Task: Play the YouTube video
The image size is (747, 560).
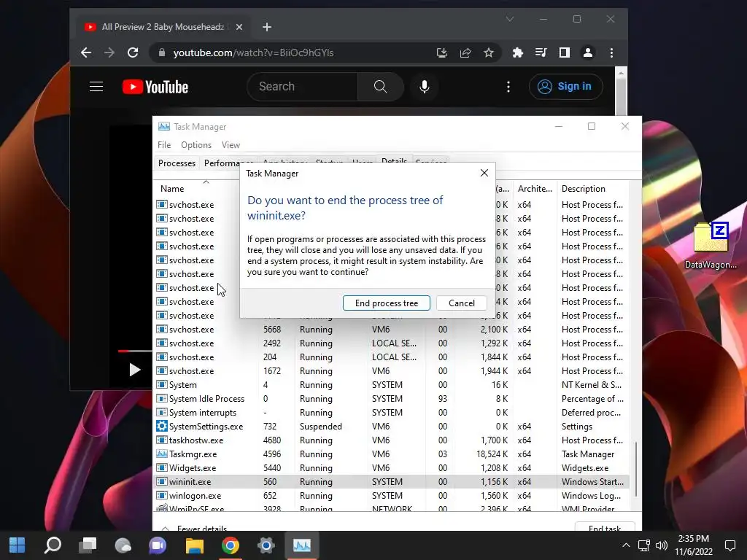Action: 135,370
